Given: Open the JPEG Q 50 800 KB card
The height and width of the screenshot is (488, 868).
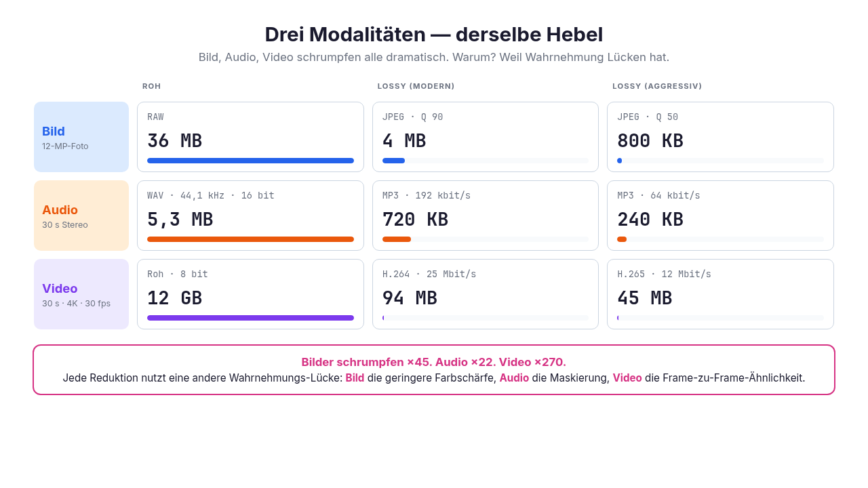Looking at the screenshot, I should (720, 137).
